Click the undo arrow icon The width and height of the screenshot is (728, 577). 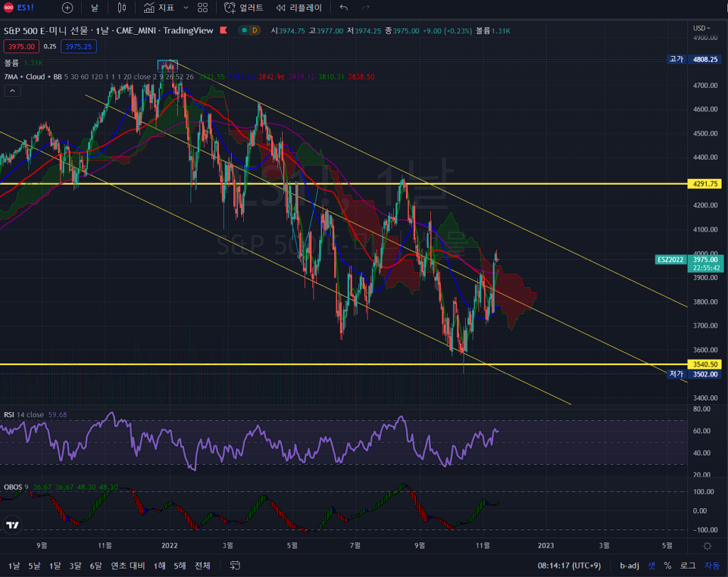coord(344,8)
